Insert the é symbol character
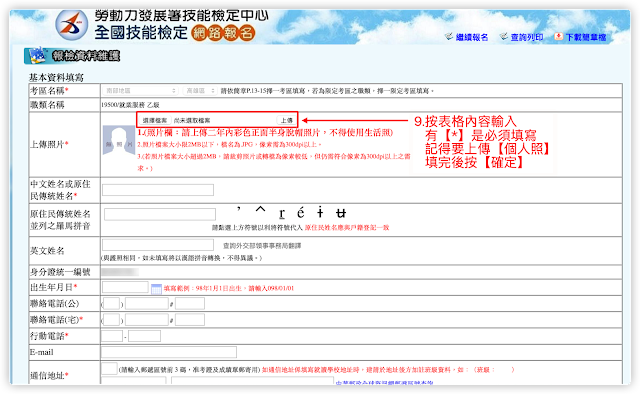The height and width of the screenshot is (394, 640). (301, 212)
